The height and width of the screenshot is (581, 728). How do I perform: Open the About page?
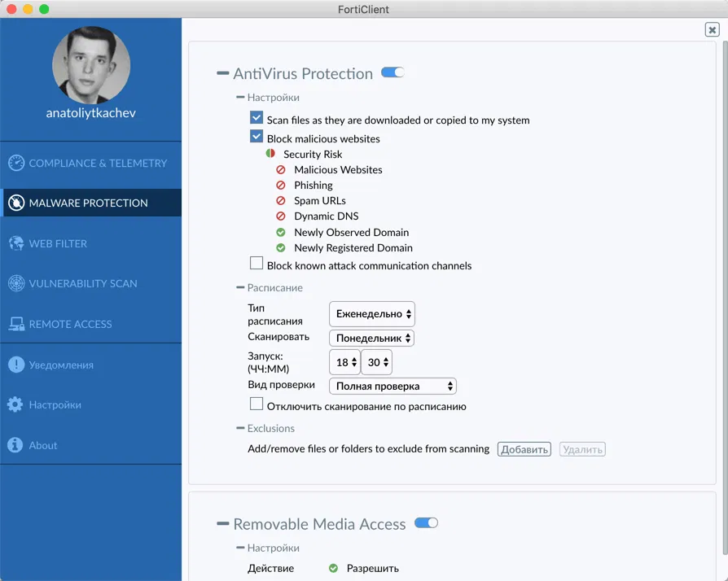(91, 445)
